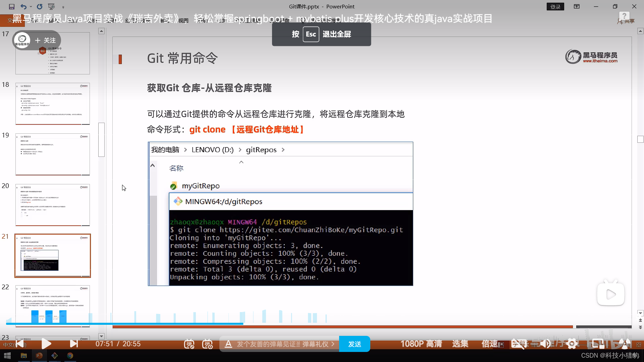
Task: Open PowerPoint from the Windows taskbar
Action: pos(39,356)
